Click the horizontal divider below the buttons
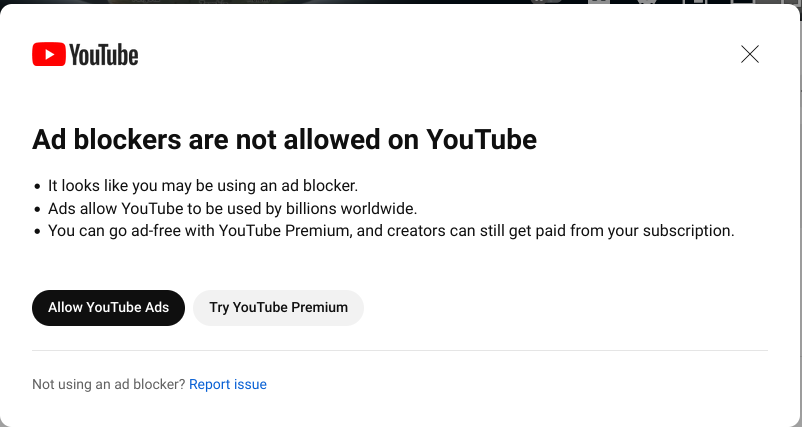The image size is (802, 427). coord(400,350)
